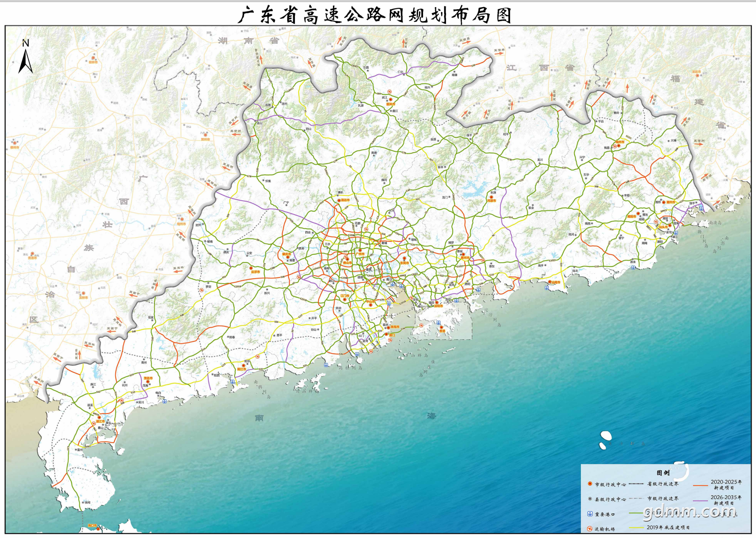
Task: Click the orange 2020-2025年 legend line swatch
Action: [x=700, y=486]
